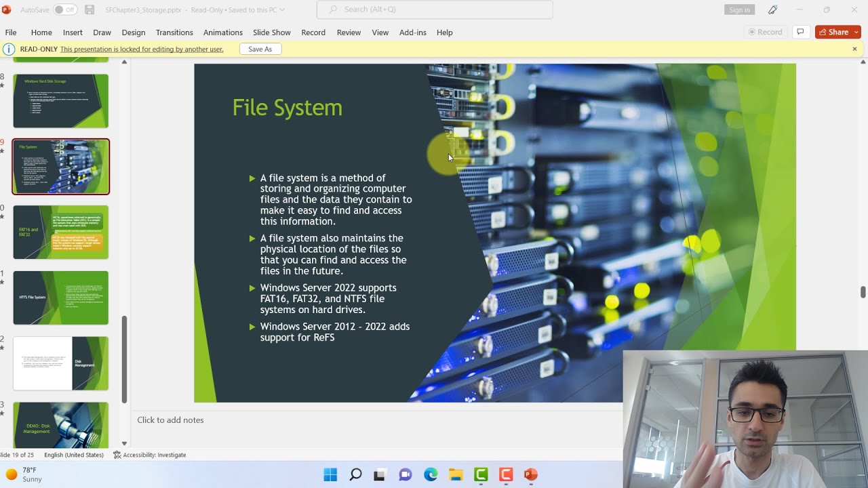The image size is (868, 488).
Task: Click the bullet about ReFS support
Action: click(x=335, y=332)
